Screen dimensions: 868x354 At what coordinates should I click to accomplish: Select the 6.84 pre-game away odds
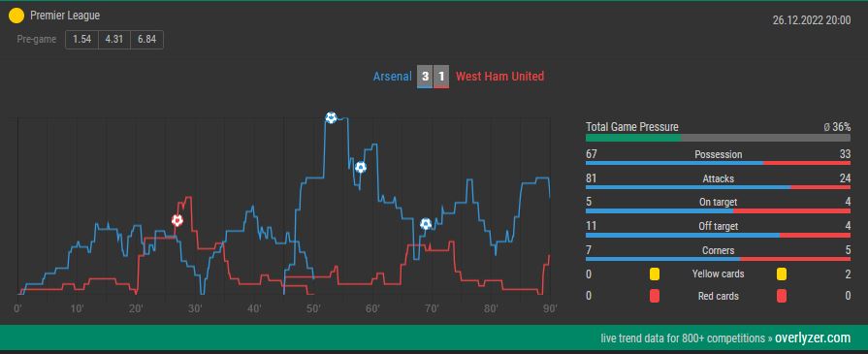[146, 40]
